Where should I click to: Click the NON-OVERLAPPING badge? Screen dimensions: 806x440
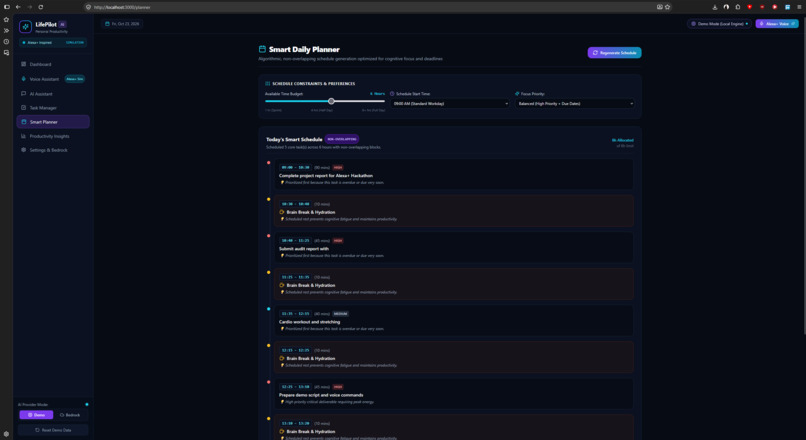[x=342, y=139]
